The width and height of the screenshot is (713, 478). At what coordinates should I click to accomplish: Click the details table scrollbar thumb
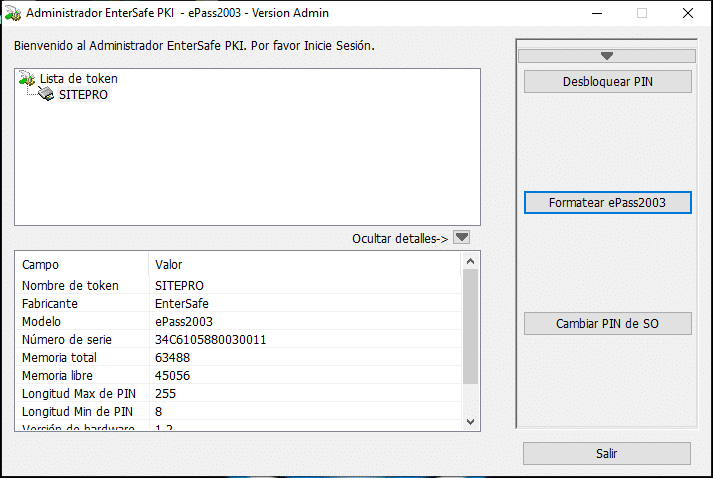[x=471, y=327]
